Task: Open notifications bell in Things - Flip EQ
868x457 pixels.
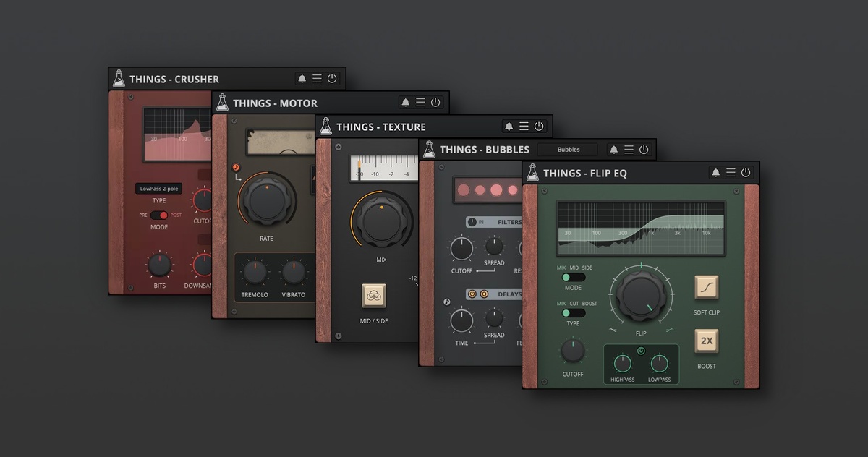Action: point(716,173)
